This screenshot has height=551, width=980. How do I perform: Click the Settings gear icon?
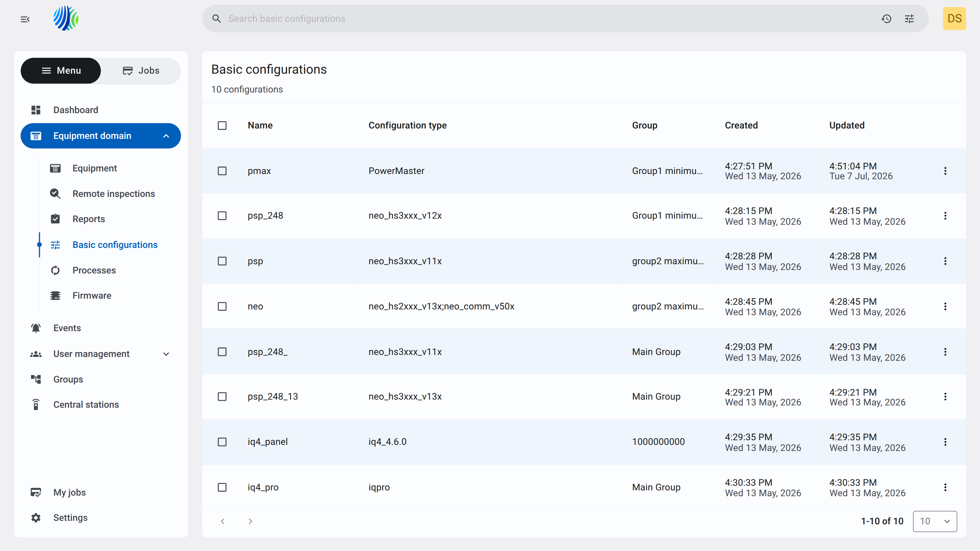coord(36,518)
